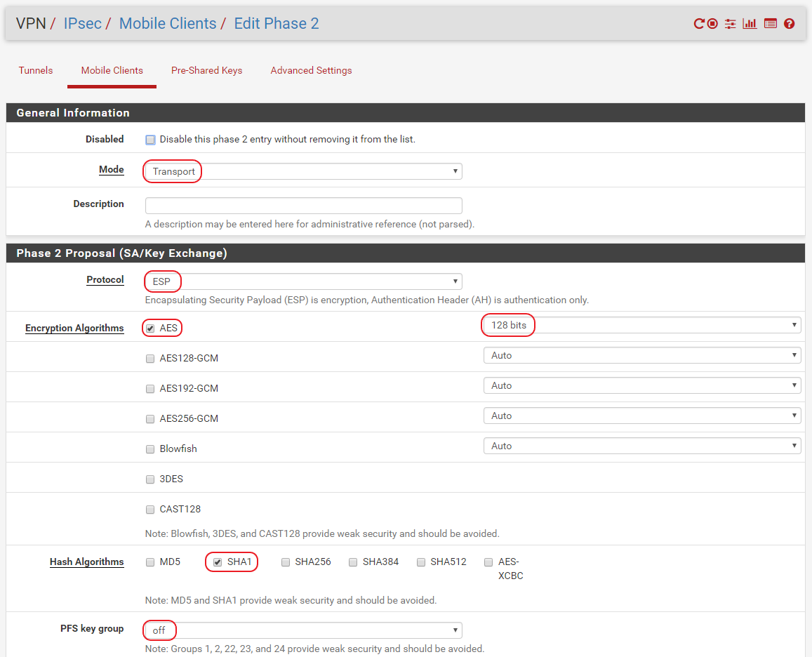This screenshot has width=812, height=657.
Task: Open related settings sliders icon
Action: point(730,24)
